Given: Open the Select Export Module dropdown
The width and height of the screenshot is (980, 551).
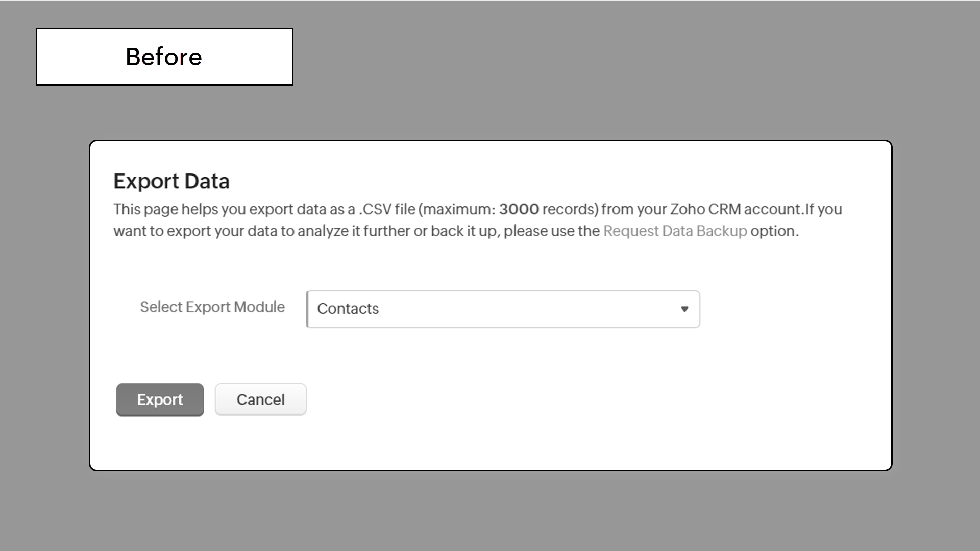Looking at the screenshot, I should (503, 309).
